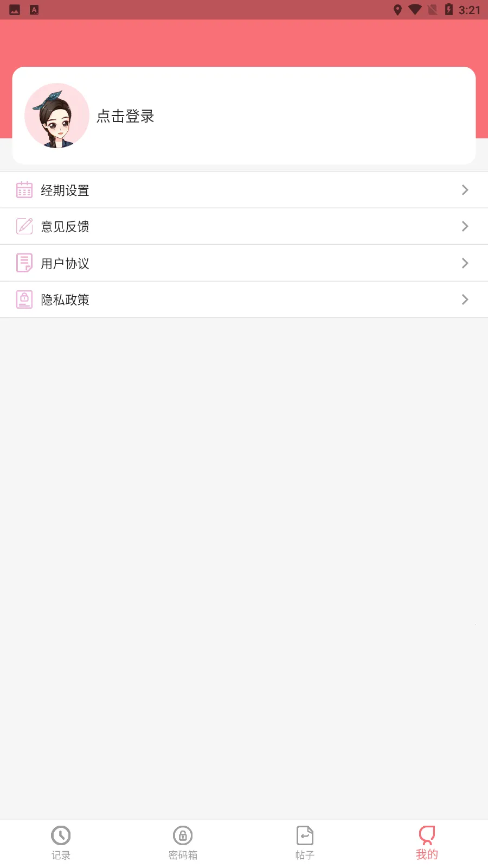Tap the lock icon beside 隐私政策
Screen dimensions: 488x868
pyautogui.click(x=24, y=299)
